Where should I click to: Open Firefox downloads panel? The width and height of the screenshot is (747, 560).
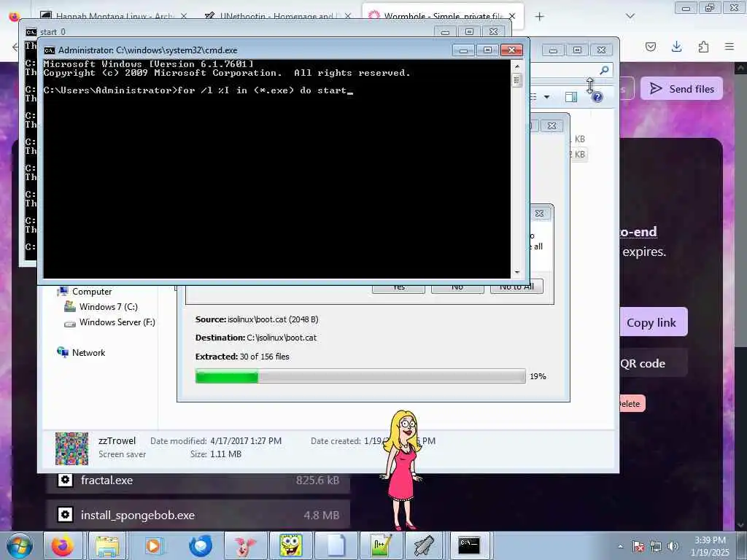[x=676, y=47]
